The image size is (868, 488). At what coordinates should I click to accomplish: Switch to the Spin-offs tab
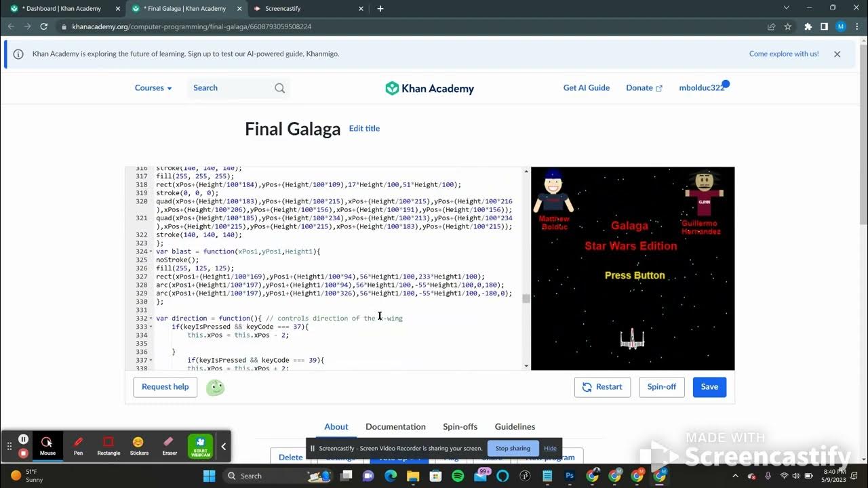click(x=460, y=427)
